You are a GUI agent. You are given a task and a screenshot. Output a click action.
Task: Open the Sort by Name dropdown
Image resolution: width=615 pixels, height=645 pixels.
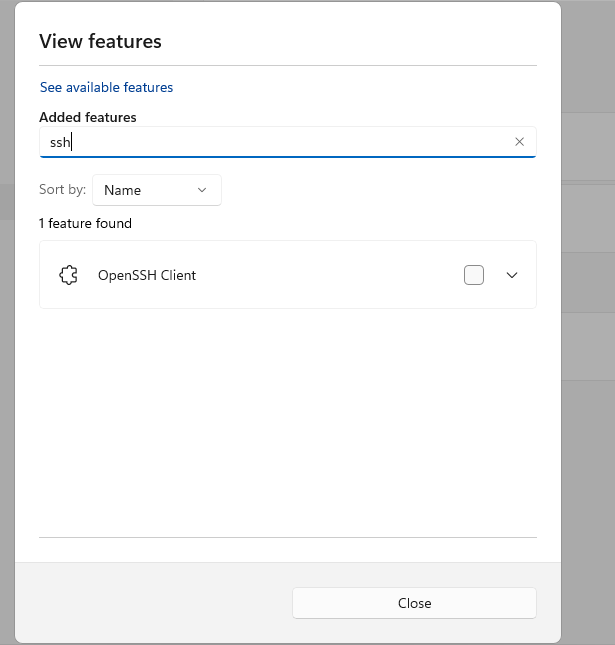pos(156,190)
